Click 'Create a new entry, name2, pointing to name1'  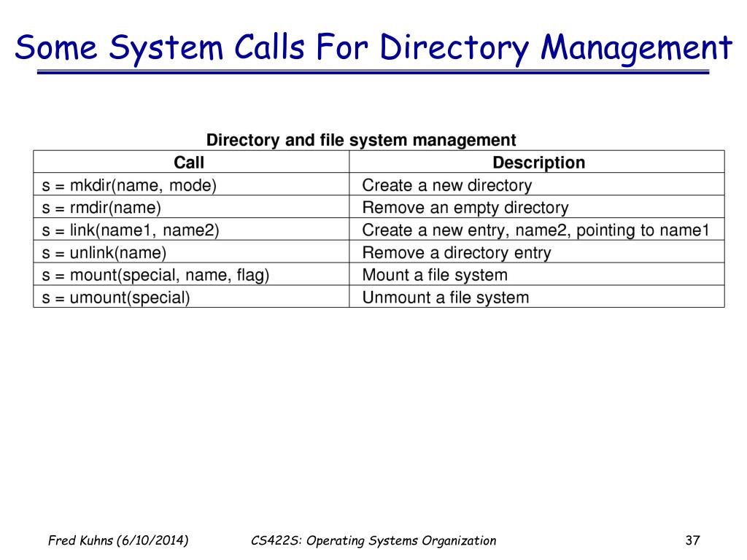click(x=536, y=230)
